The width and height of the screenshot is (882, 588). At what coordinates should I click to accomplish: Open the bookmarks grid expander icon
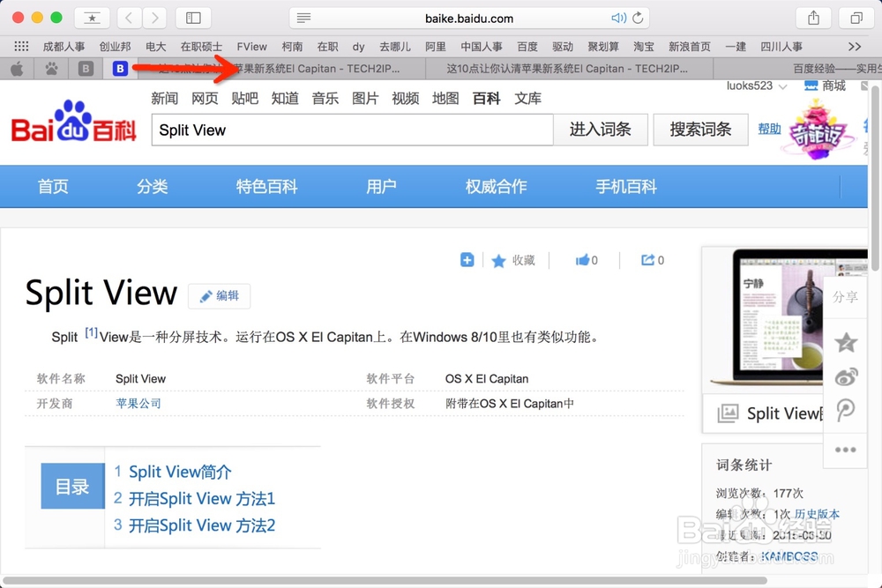[20, 46]
